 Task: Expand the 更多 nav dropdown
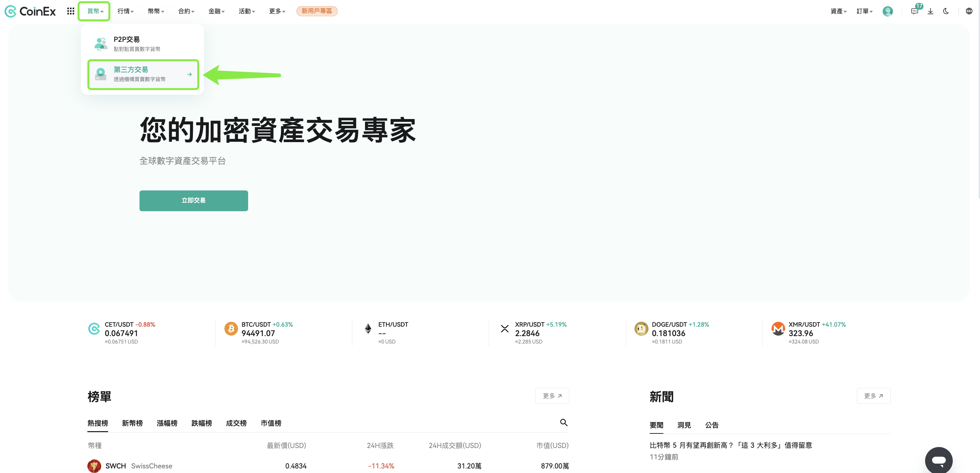(x=277, y=11)
